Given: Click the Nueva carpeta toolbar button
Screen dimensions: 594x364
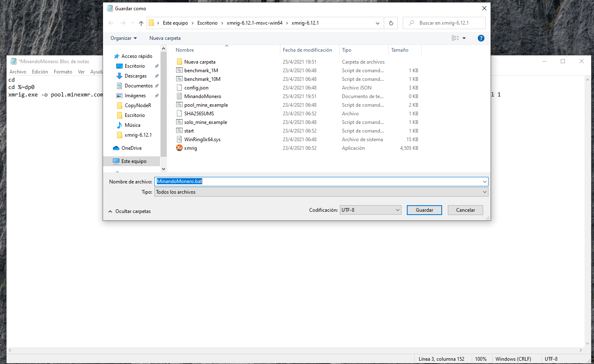Looking at the screenshot, I should (x=165, y=38).
